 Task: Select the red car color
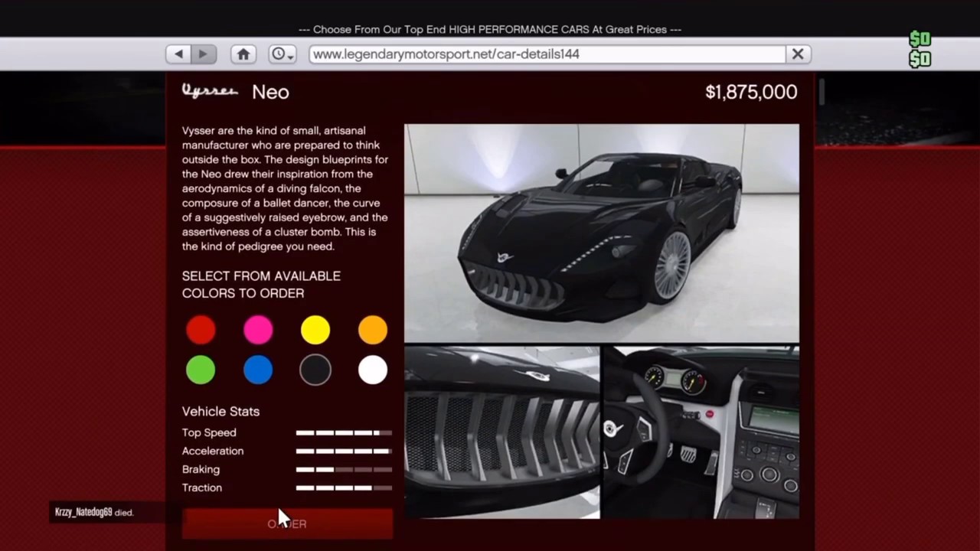(201, 330)
